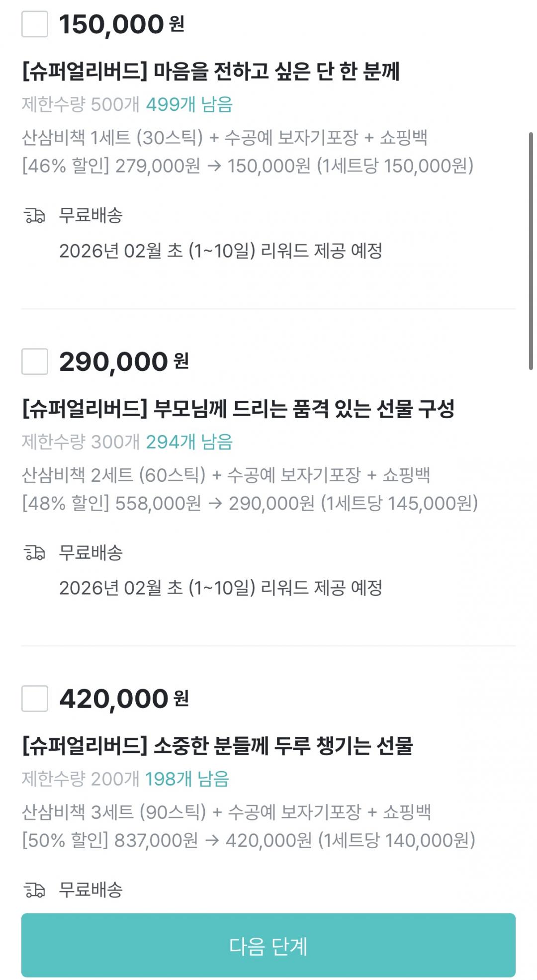Click the '294개 남음' remaining count
The image size is (537, 980).
coord(189,442)
